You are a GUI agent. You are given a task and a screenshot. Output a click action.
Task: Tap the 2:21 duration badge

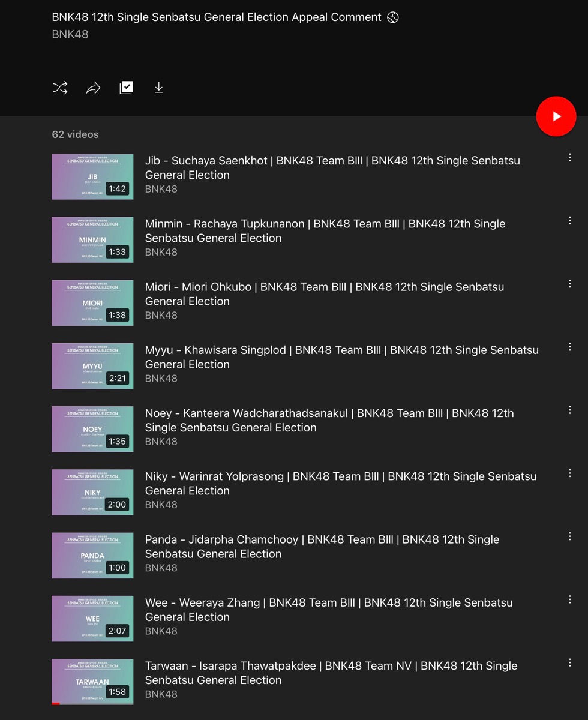coord(118,378)
